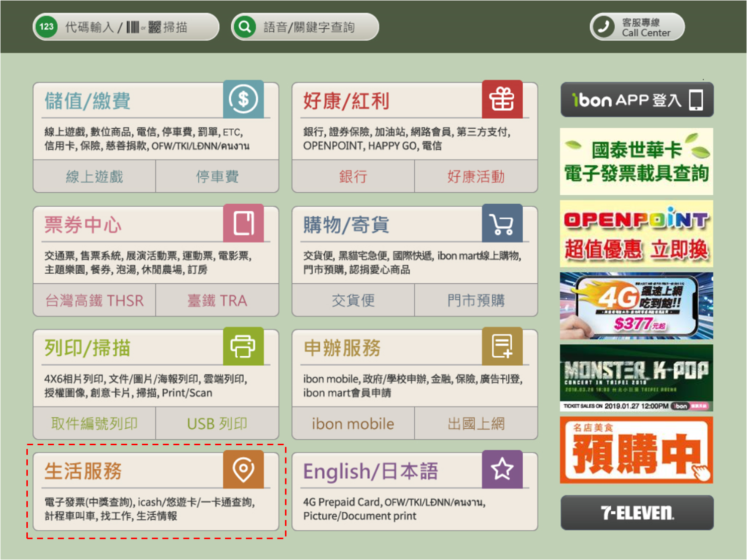747x560 pixels.
Task: Select the 銀行 shortcut button
Action: coord(353,176)
